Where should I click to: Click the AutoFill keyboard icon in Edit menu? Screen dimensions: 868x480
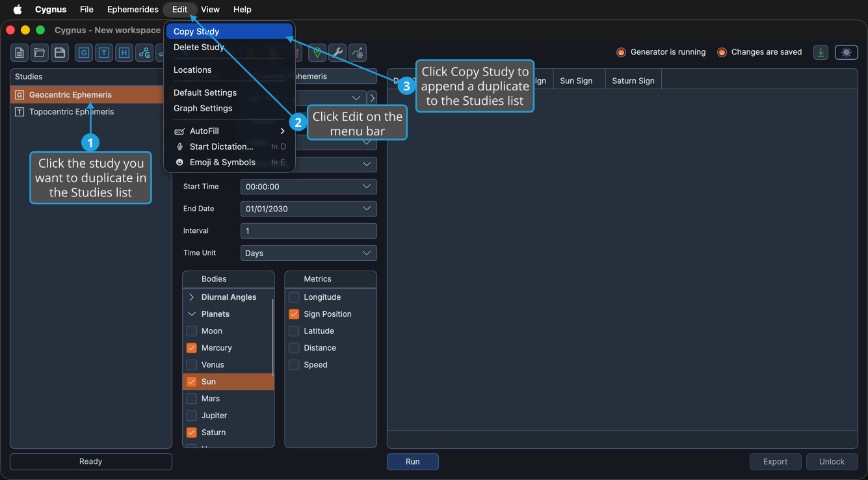179,131
